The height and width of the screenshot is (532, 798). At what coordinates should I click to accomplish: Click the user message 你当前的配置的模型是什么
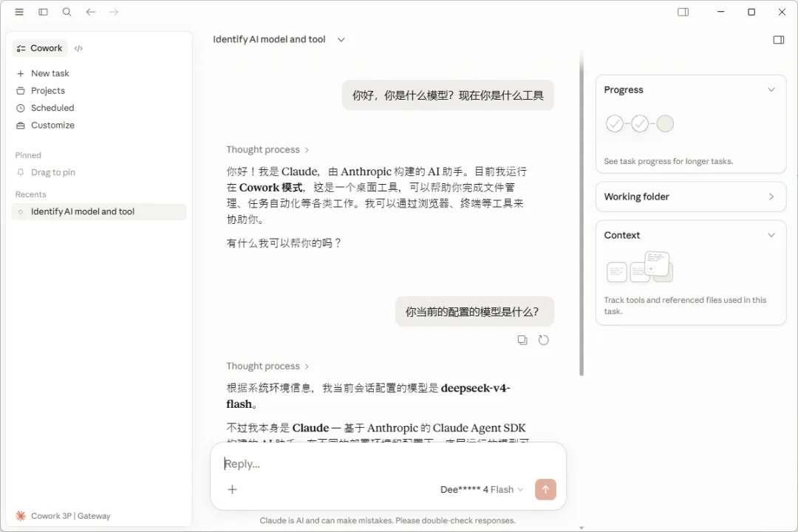[474, 312]
